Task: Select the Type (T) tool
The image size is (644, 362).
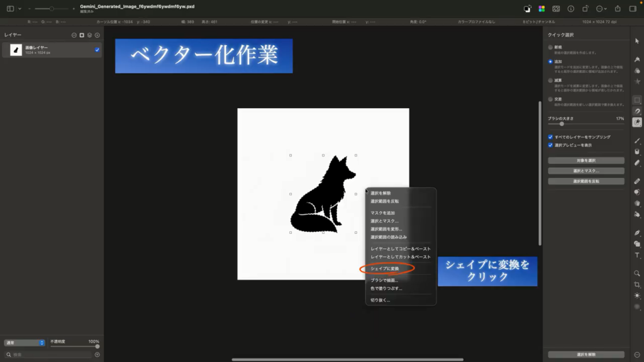Action: pos(637,255)
